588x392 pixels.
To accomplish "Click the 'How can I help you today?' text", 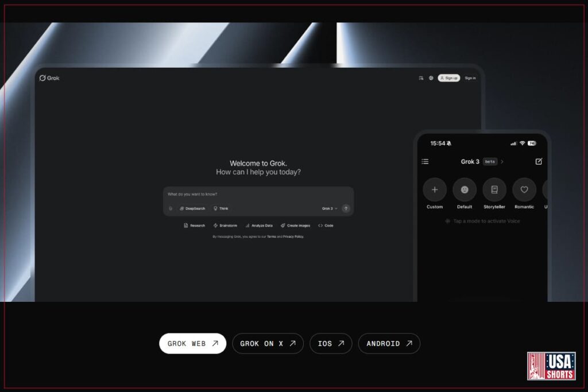I will click(x=258, y=172).
